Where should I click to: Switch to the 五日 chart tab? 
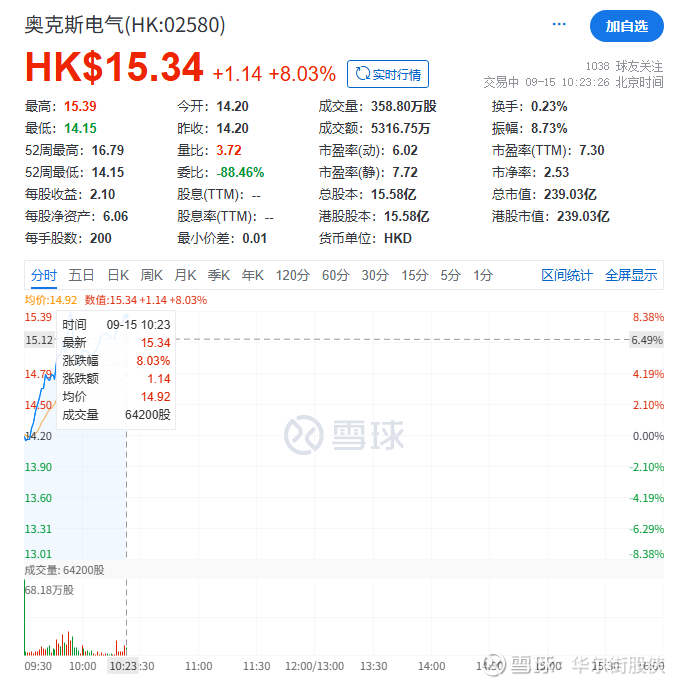(81, 275)
